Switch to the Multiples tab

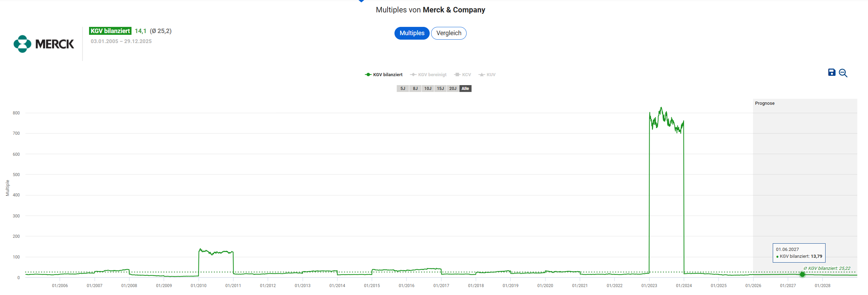point(412,33)
